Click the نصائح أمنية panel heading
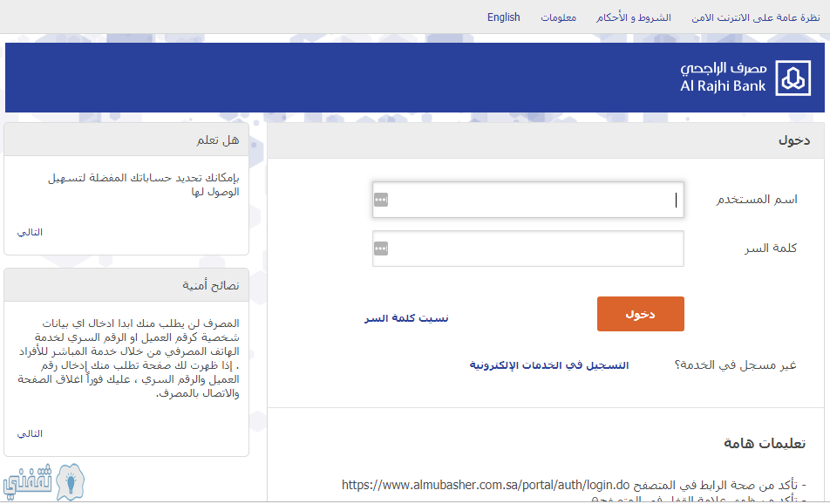The height and width of the screenshot is (504, 830). [211, 285]
